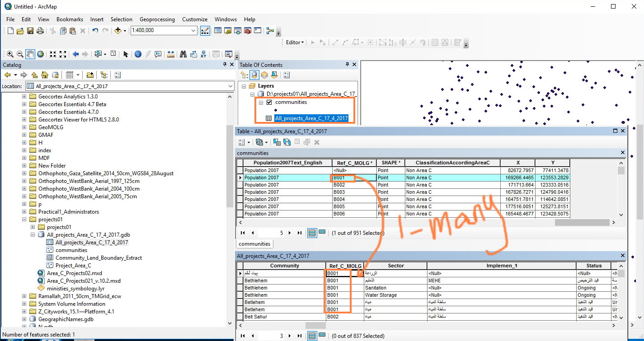The image size is (644, 341).
Task: Open the Editor toolbar's Editor menu
Action: 295,42
